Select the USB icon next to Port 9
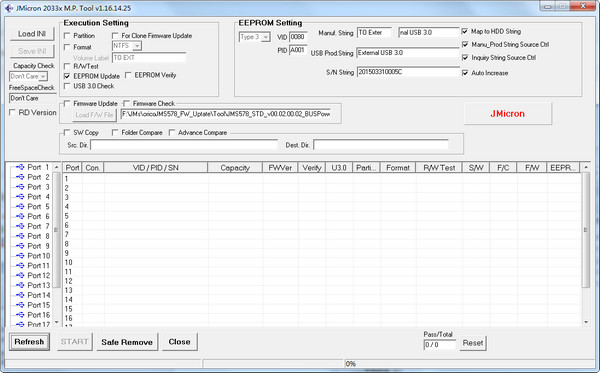Image resolution: width=600 pixels, height=373 pixels. tap(20, 246)
